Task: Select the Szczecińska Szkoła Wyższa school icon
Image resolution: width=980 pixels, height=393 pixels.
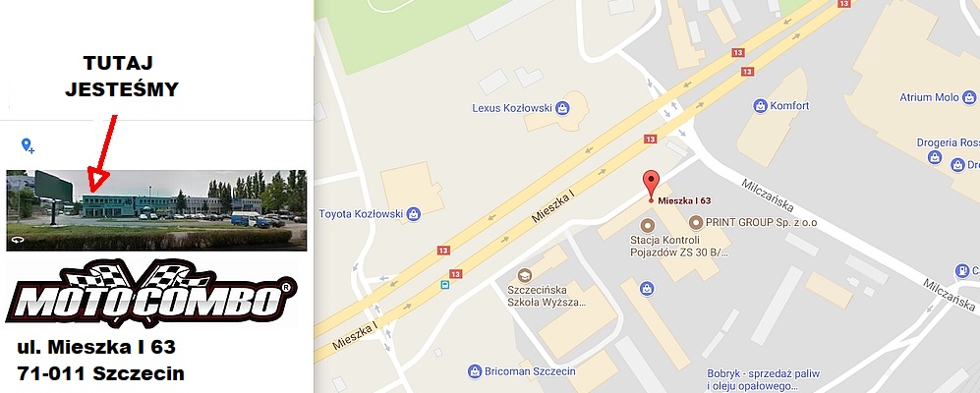Action: pyautogui.click(x=524, y=275)
